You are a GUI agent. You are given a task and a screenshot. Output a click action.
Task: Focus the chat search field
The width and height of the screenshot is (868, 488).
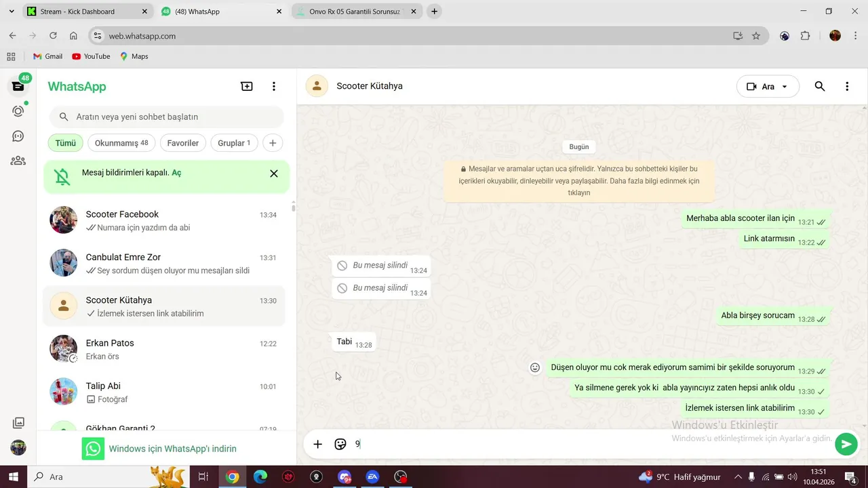(166, 117)
